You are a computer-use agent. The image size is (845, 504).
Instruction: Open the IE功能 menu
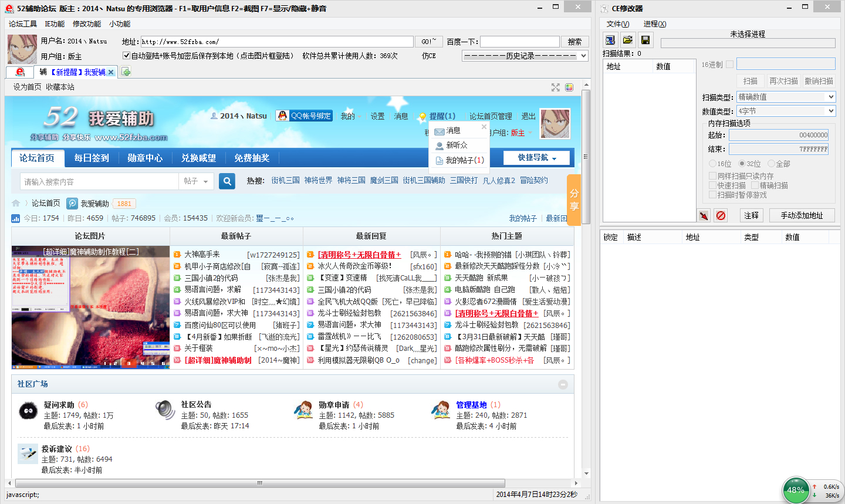click(55, 24)
